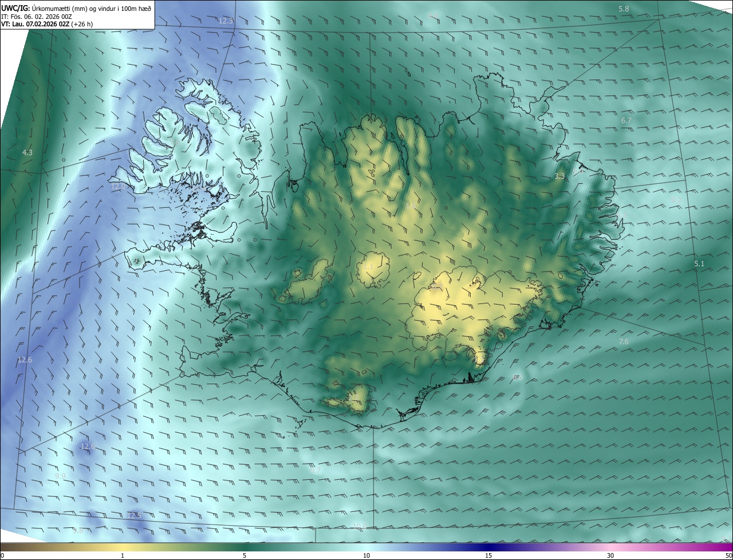Click the color scale tick label 0
733x560 pixels.
tap(2, 555)
